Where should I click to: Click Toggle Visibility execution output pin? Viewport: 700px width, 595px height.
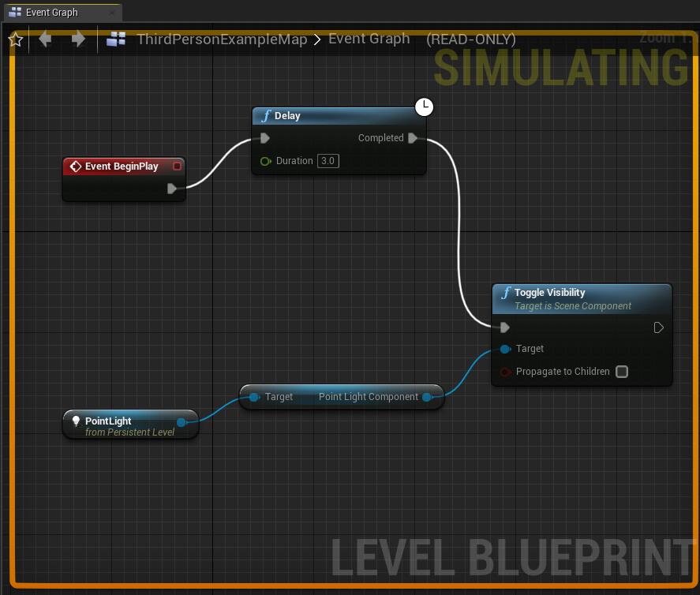click(x=658, y=327)
